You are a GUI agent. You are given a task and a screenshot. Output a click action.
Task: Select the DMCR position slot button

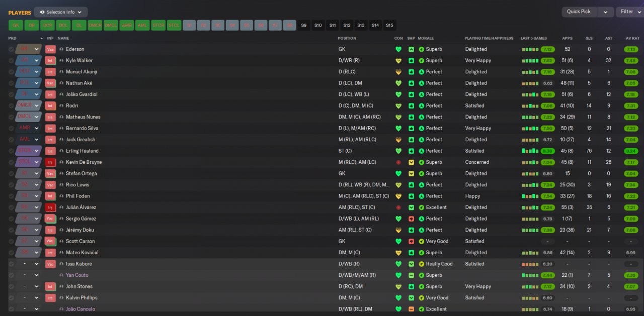(95, 25)
